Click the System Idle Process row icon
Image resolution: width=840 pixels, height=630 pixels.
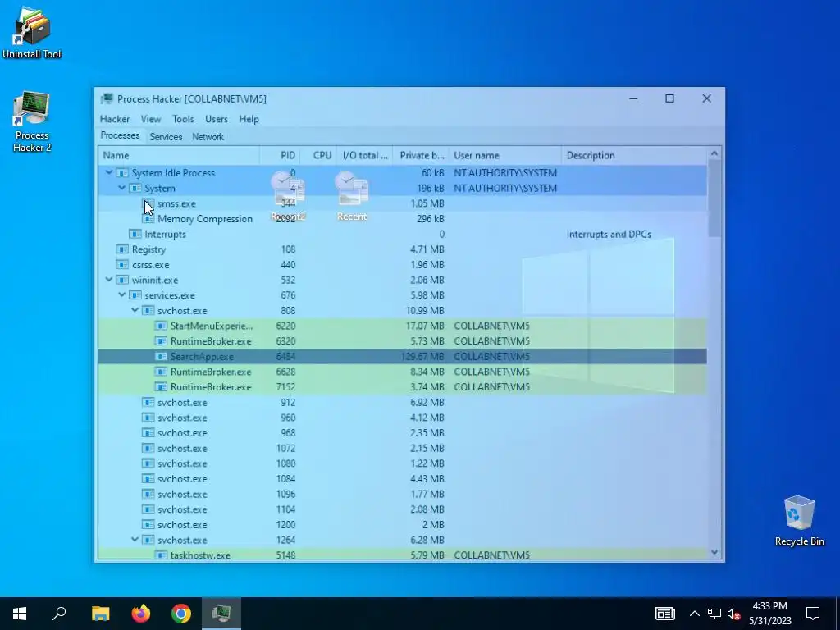pos(123,173)
